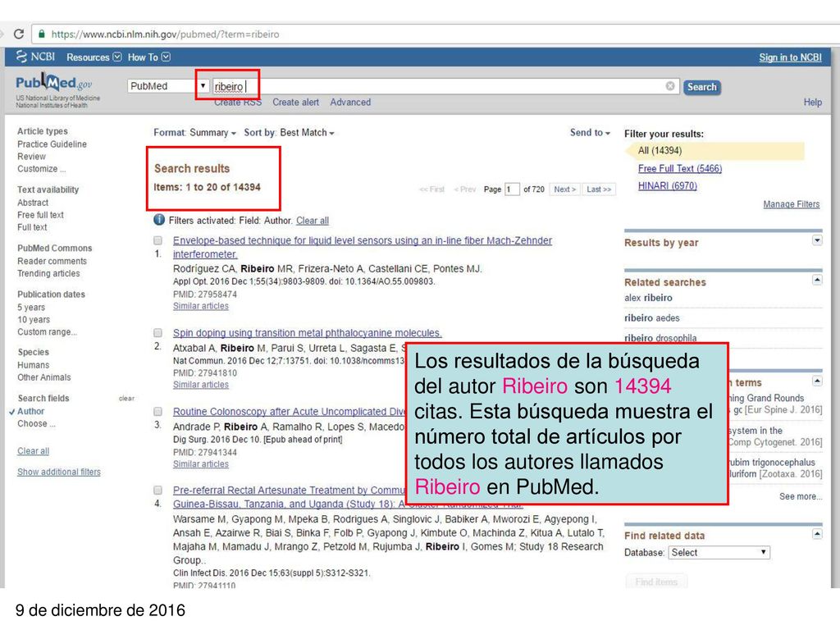This screenshot has height=630, width=840.
Task: Click the PubMed.gov logo
Action: (53, 83)
